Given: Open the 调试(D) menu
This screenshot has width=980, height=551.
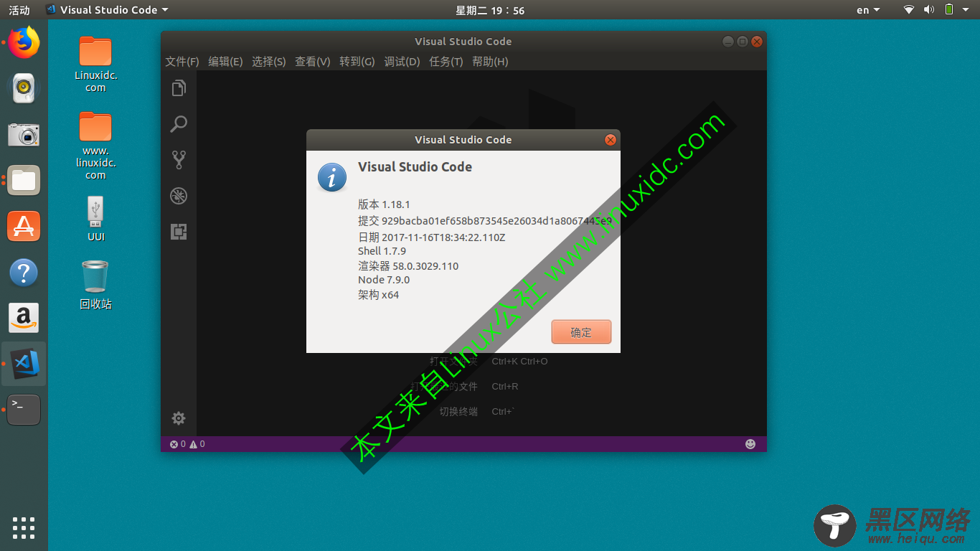Looking at the screenshot, I should (x=402, y=62).
